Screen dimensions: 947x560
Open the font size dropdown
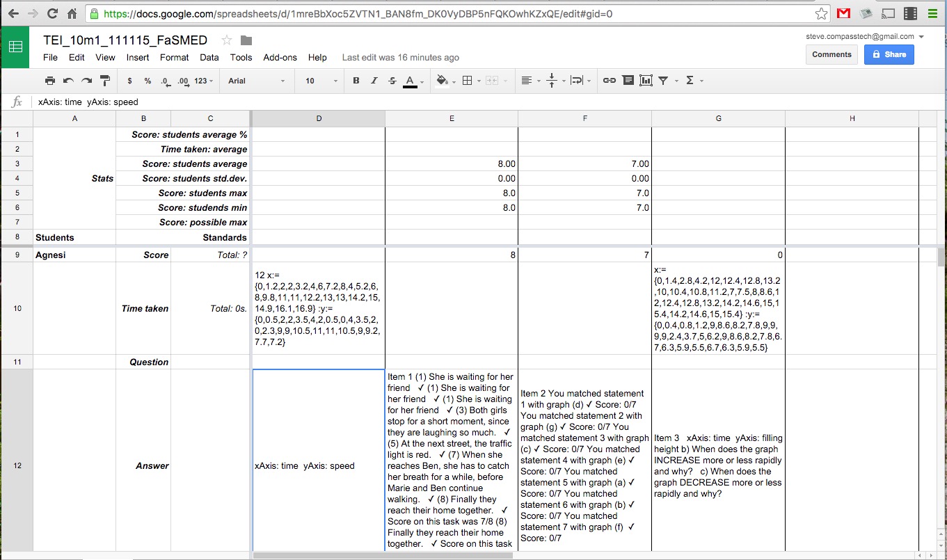pyautogui.click(x=321, y=81)
